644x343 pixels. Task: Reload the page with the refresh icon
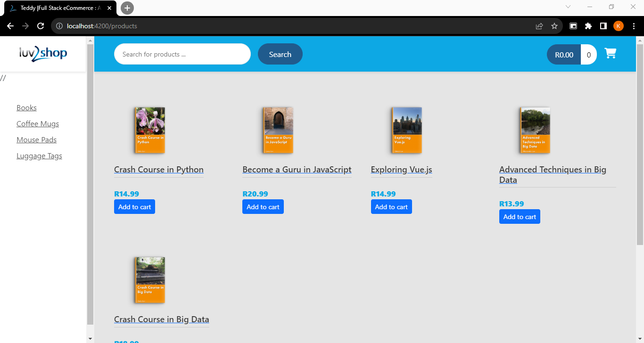tap(41, 26)
